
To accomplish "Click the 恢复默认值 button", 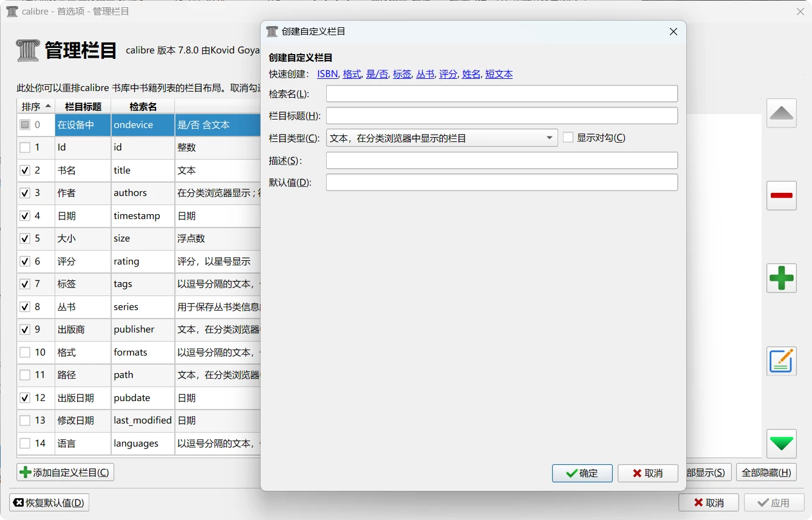I will click(49, 502).
